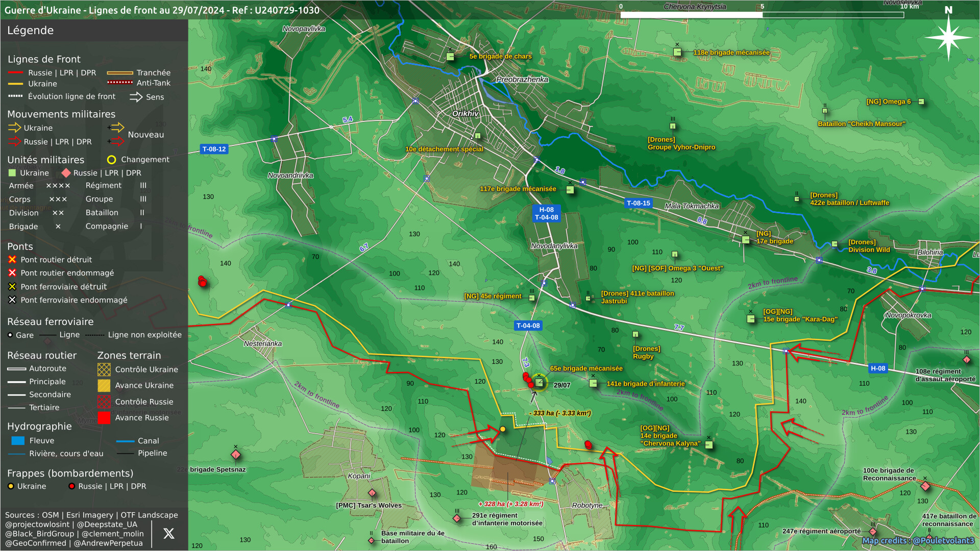The image size is (980, 551).
Task: Click the scale bar at top
Action: (762, 15)
